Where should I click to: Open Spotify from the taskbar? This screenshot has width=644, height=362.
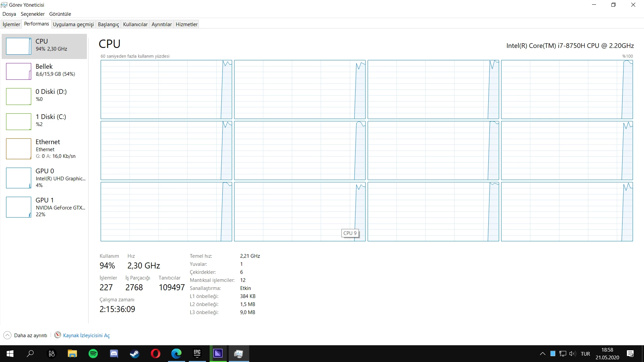pos(93,354)
